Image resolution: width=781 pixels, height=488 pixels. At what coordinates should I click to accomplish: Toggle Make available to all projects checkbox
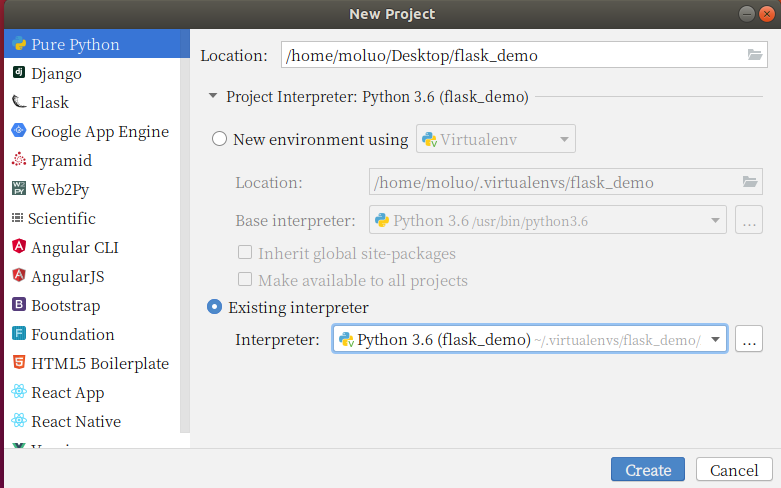coord(245,279)
